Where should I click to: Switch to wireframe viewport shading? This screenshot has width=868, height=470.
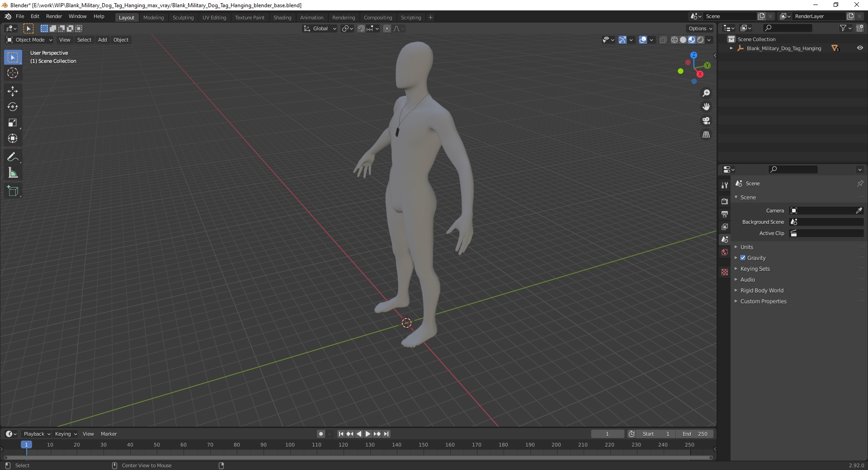674,40
